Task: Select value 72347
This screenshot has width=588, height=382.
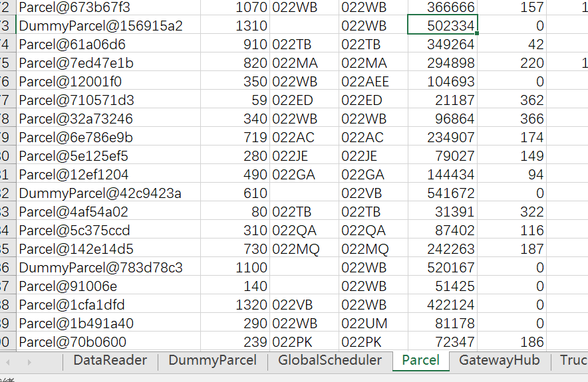Action: (x=442, y=341)
